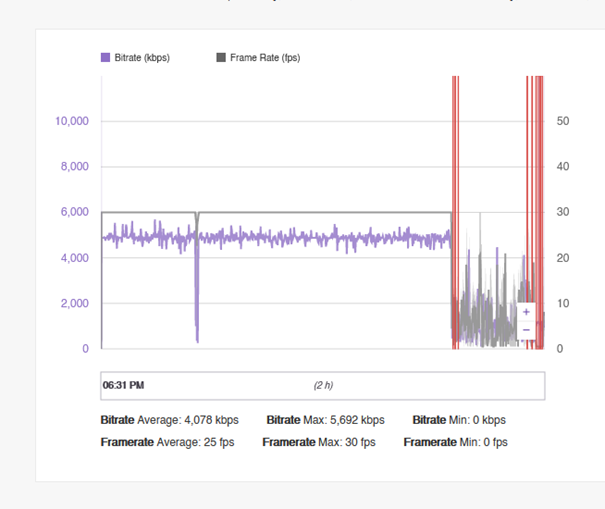The image size is (605, 509).
Task: Toggle Frame Rate (fps) legend series
Action: 259,57
